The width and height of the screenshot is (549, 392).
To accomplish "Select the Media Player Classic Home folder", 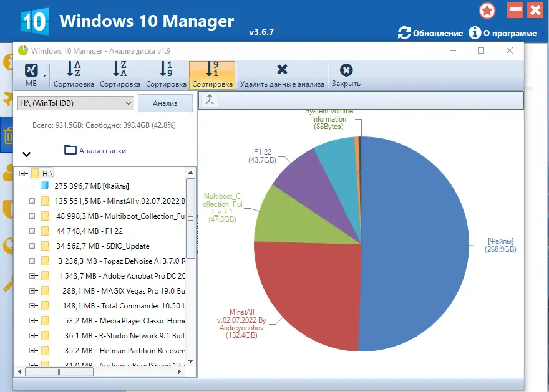I will (x=125, y=321).
